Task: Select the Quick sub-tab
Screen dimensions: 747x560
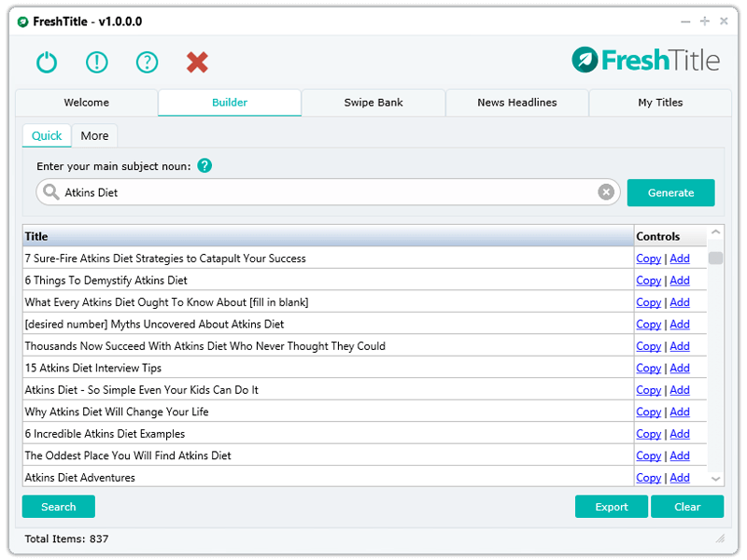Action: tap(47, 135)
